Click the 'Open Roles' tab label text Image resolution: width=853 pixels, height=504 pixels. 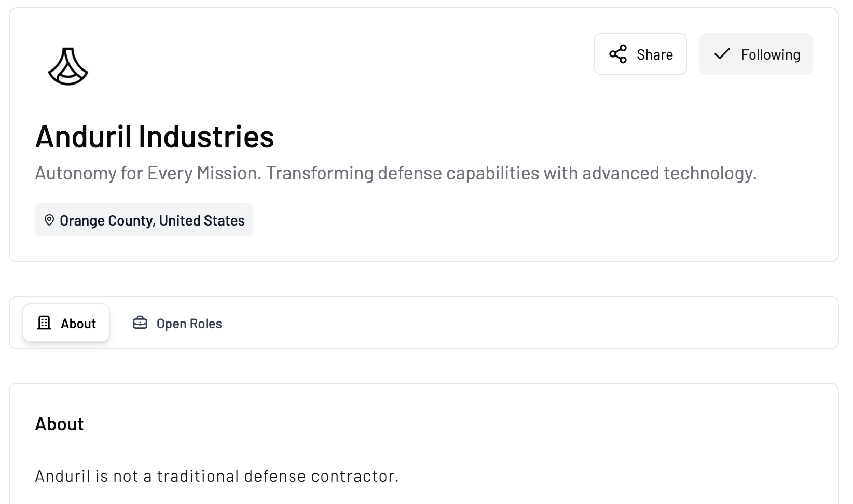[189, 324]
